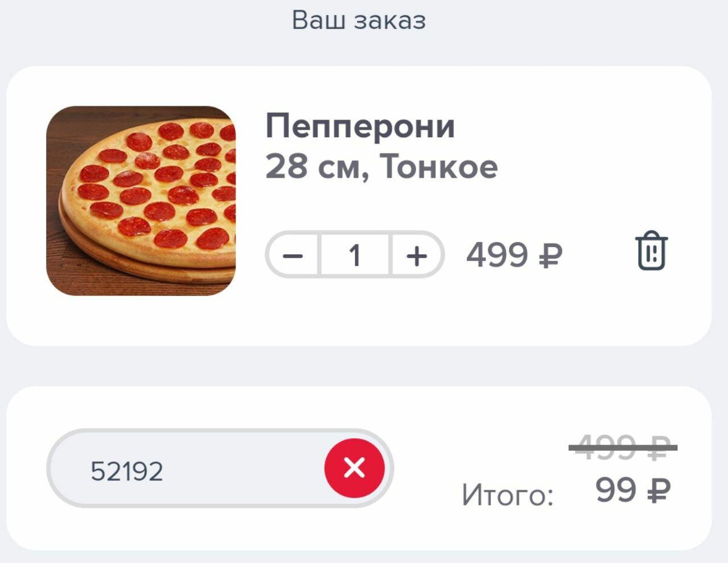Click the Ваш заказ header

pyautogui.click(x=359, y=19)
